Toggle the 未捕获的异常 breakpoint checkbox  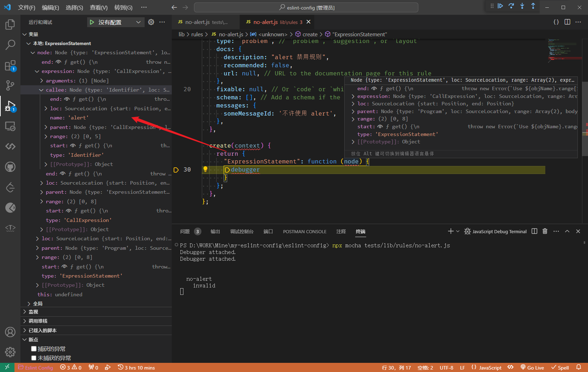(34, 358)
